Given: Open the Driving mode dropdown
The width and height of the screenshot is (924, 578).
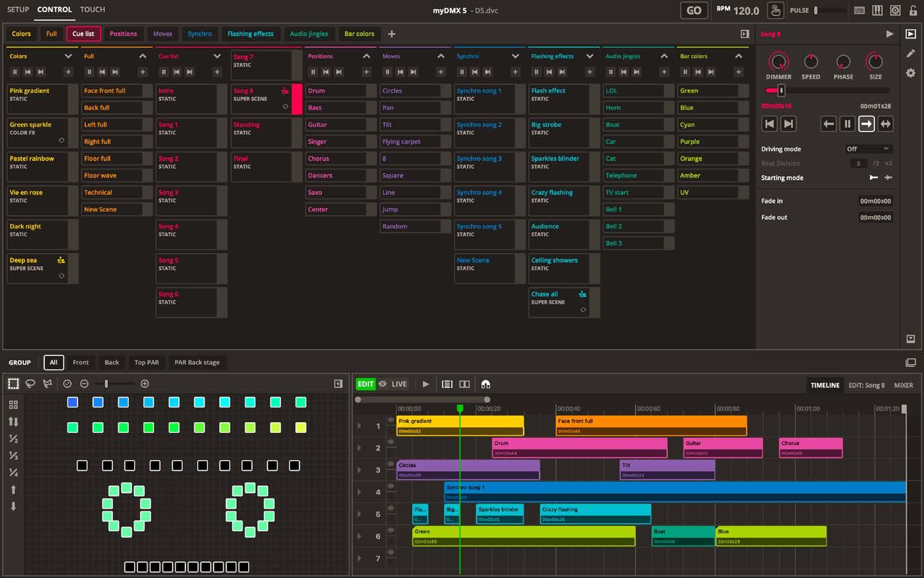Looking at the screenshot, I should [868, 149].
